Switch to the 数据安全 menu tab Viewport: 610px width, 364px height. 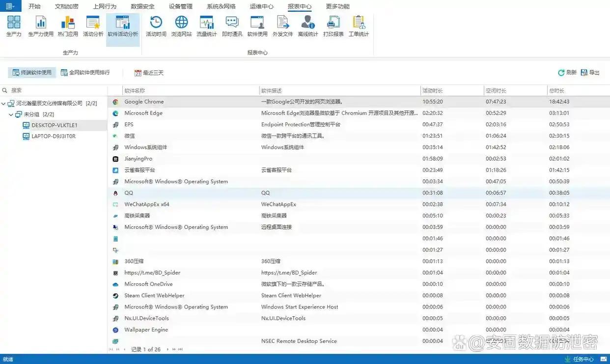click(x=142, y=6)
